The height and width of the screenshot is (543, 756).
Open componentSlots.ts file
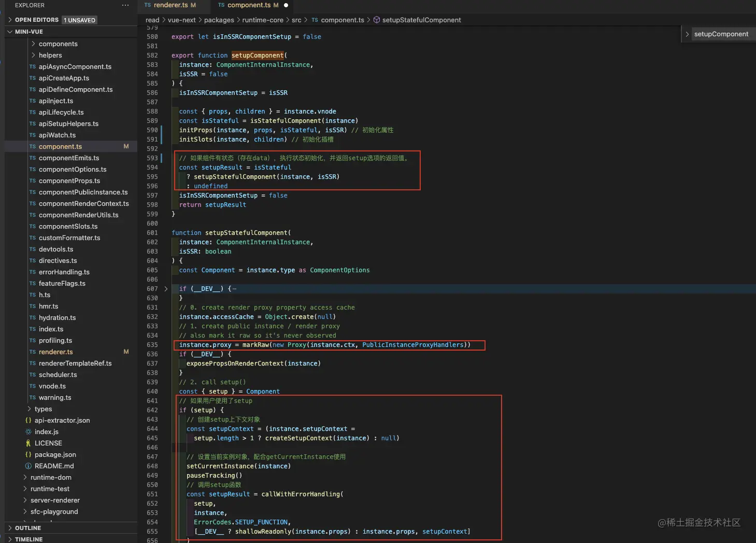tap(68, 227)
